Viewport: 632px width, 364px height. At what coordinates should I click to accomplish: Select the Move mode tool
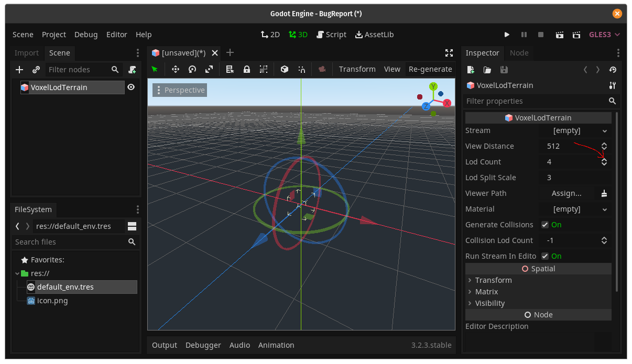[x=176, y=69]
